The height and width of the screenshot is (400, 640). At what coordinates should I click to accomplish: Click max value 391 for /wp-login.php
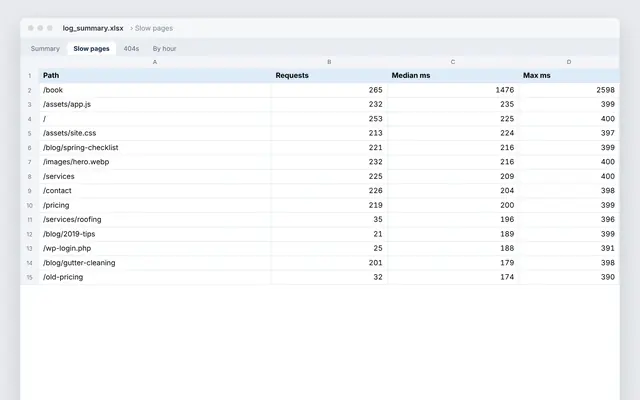(x=569, y=248)
